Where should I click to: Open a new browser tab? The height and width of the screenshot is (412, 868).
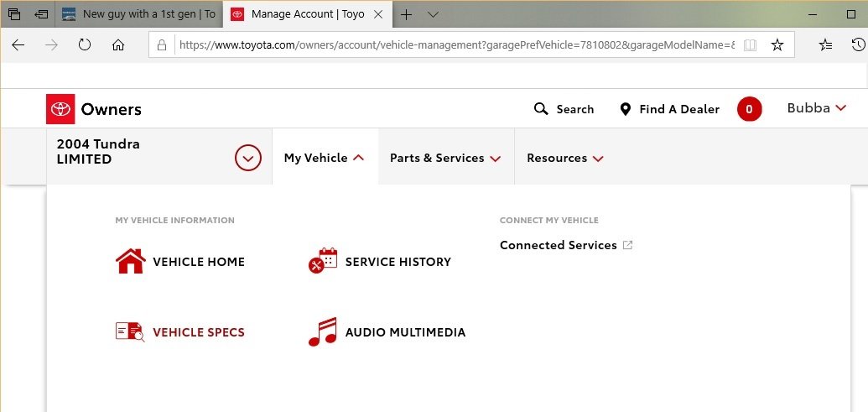(x=406, y=15)
